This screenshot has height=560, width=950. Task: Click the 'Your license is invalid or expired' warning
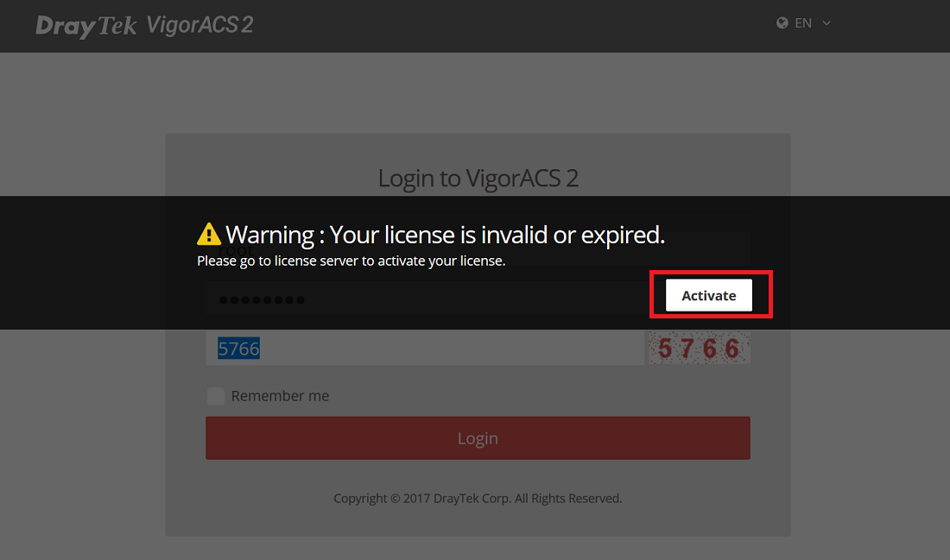point(445,235)
